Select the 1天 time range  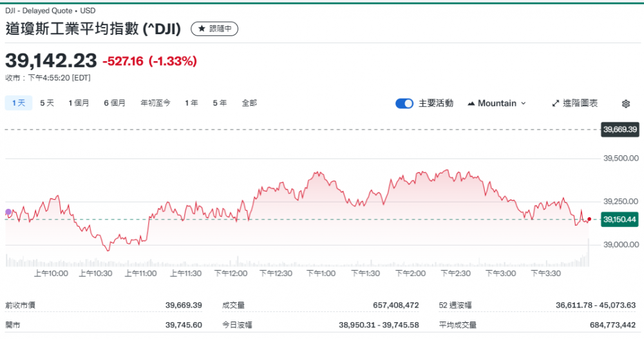pos(19,103)
